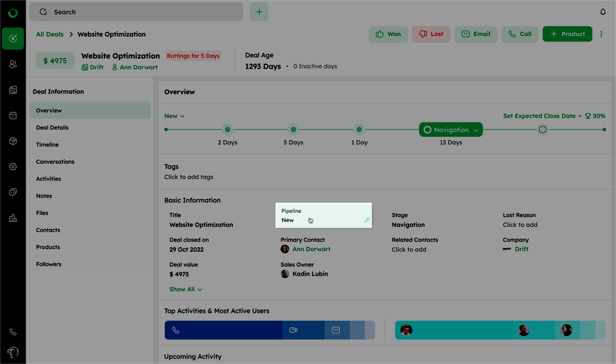The height and width of the screenshot is (364, 616).
Task: Click the contacts icon in left sidebar
Action: tap(13, 64)
